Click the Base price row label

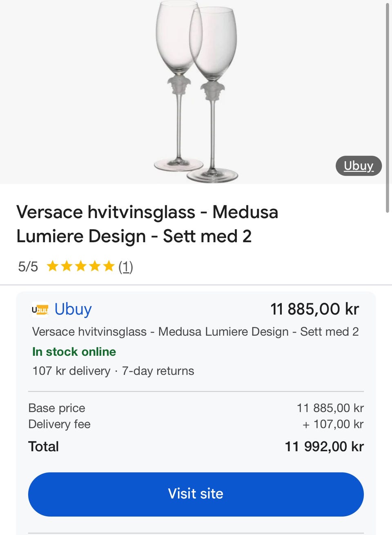pos(57,408)
